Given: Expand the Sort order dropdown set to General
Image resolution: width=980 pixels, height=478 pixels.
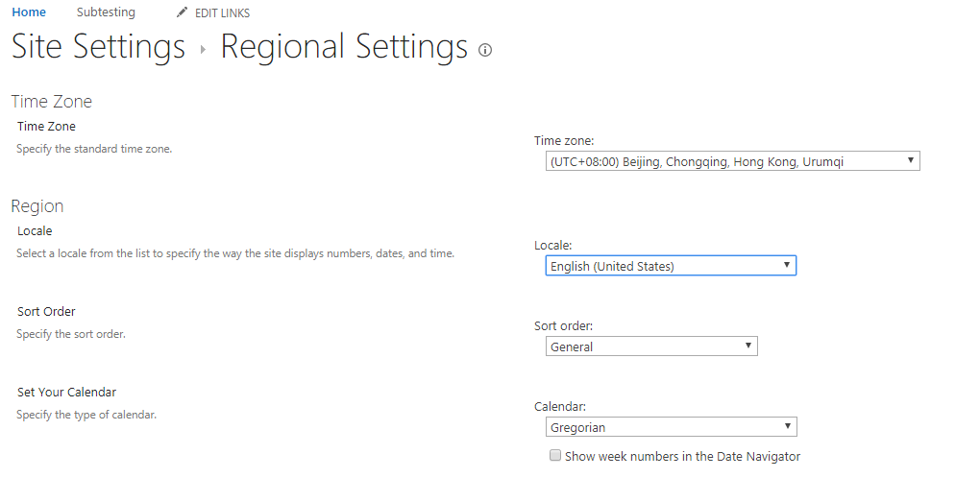Looking at the screenshot, I should tap(651, 347).
